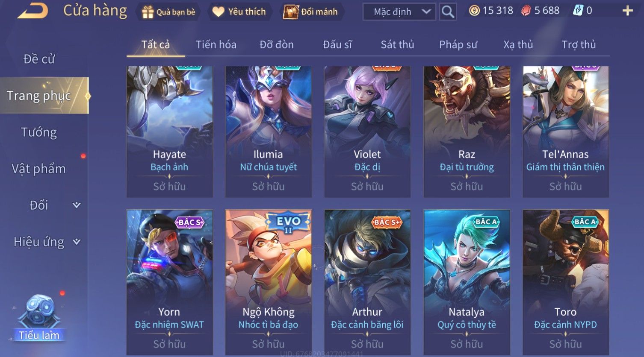Switch to the Pháp sư tab
644x357 pixels.
(x=458, y=44)
